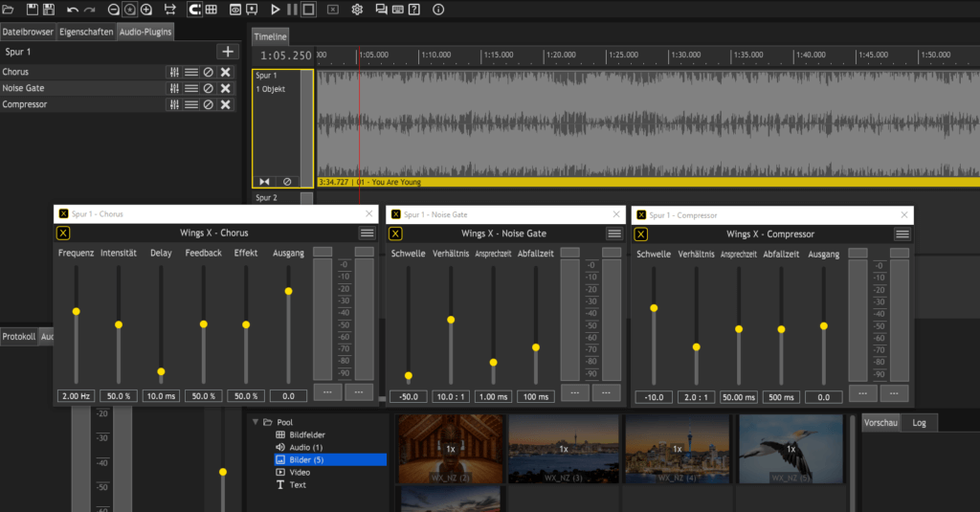Click the presentation export icon
Screen dimensions: 980x512
(x=252, y=10)
